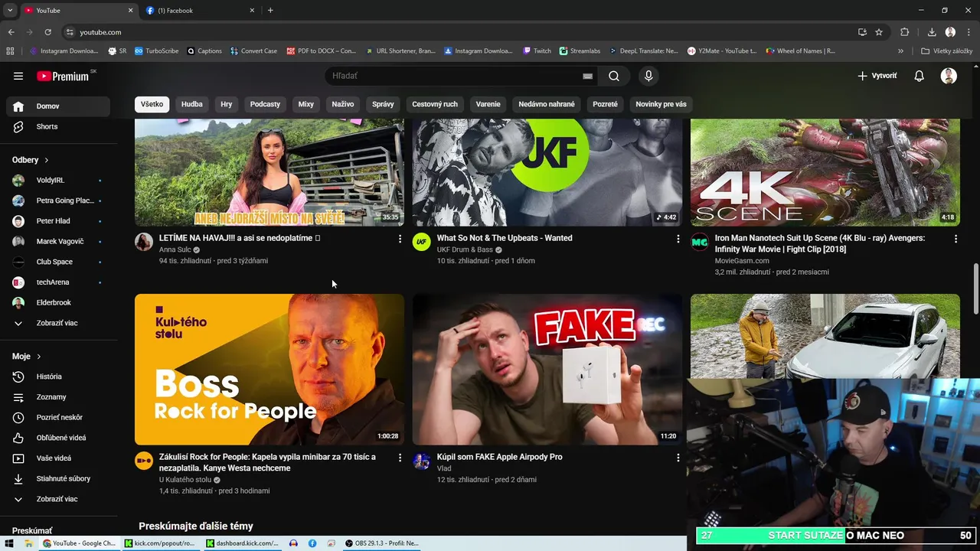This screenshot has height=551, width=980.
Task: Open more options for Iron Man Nanotech video
Action: (x=955, y=240)
